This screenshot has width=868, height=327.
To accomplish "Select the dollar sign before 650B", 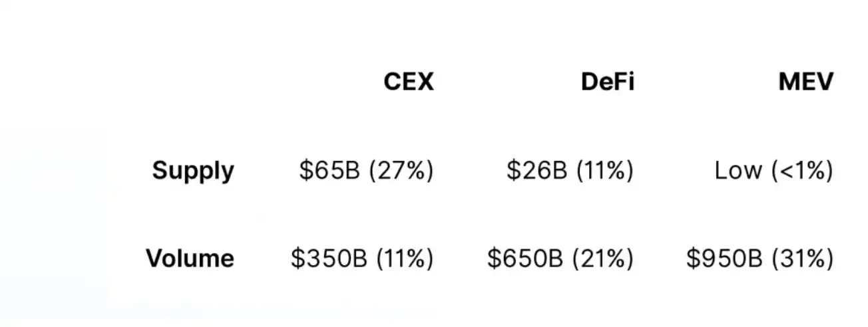I will 493,258.
